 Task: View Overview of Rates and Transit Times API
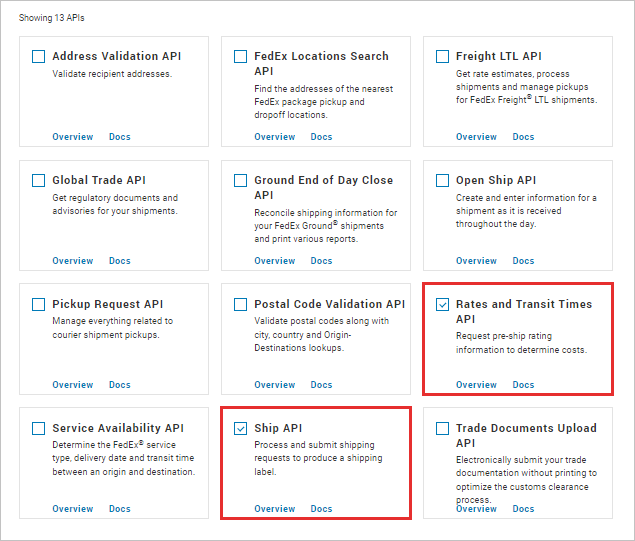[476, 385]
